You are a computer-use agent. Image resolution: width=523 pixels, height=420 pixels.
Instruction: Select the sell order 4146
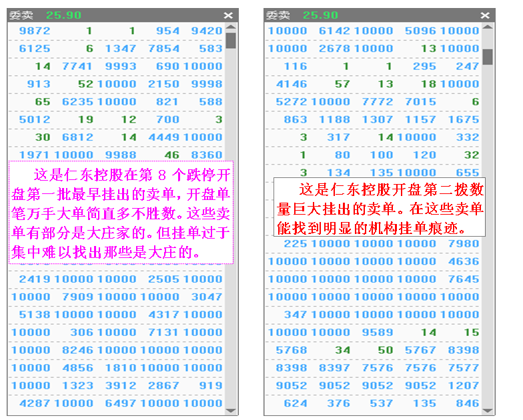(x=292, y=84)
